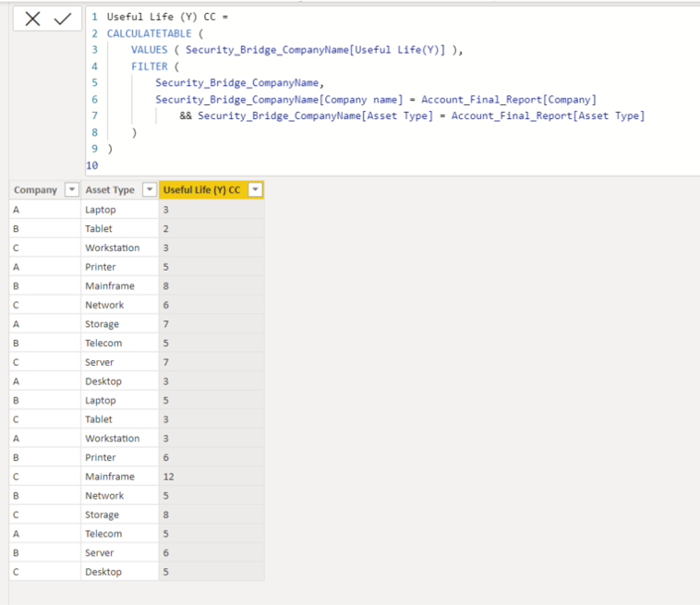Select Tablet cell in company C row
This screenshot has height=605, width=700.
point(120,419)
